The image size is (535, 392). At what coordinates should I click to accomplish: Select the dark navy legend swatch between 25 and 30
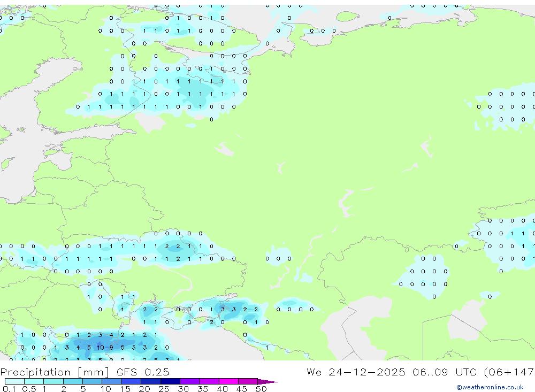click(x=170, y=381)
